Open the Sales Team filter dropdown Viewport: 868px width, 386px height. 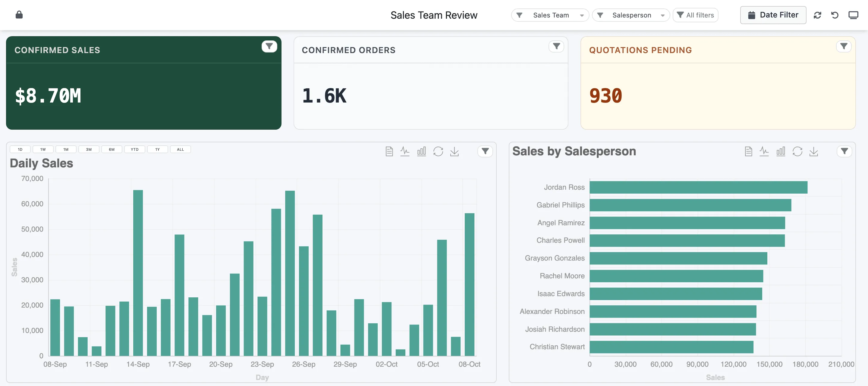tap(550, 15)
